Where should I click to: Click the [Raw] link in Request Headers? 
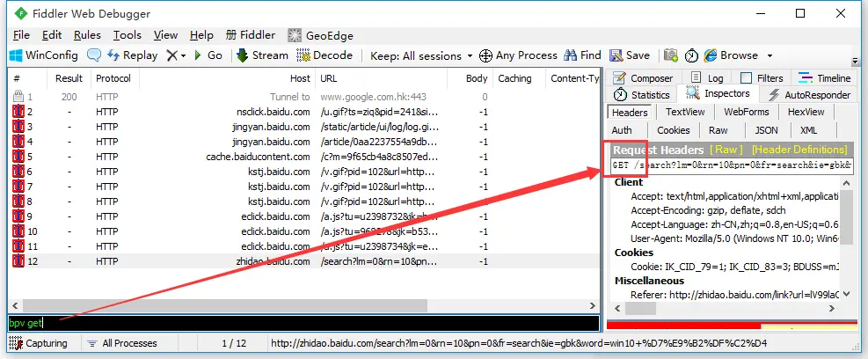726,150
